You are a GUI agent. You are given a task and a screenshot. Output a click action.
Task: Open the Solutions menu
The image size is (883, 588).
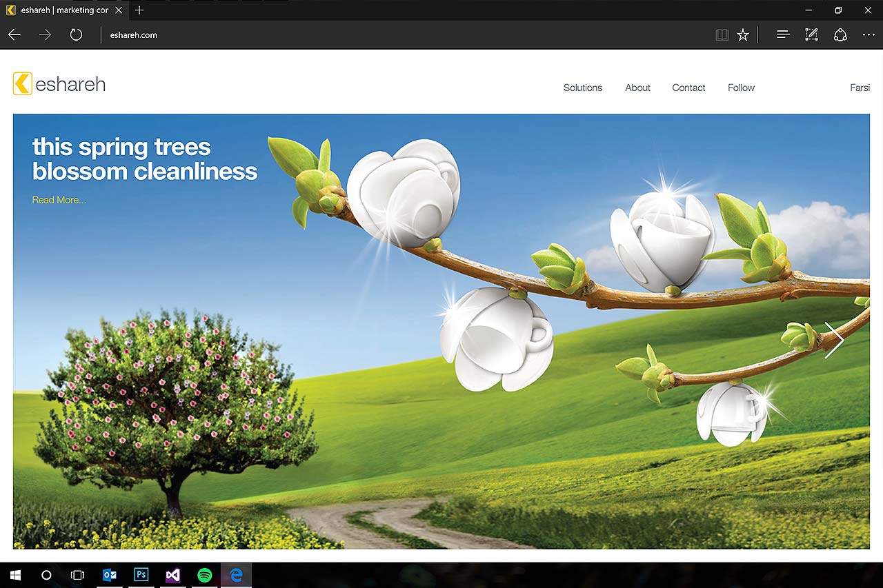pyautogui.click(x=583, y=88)
